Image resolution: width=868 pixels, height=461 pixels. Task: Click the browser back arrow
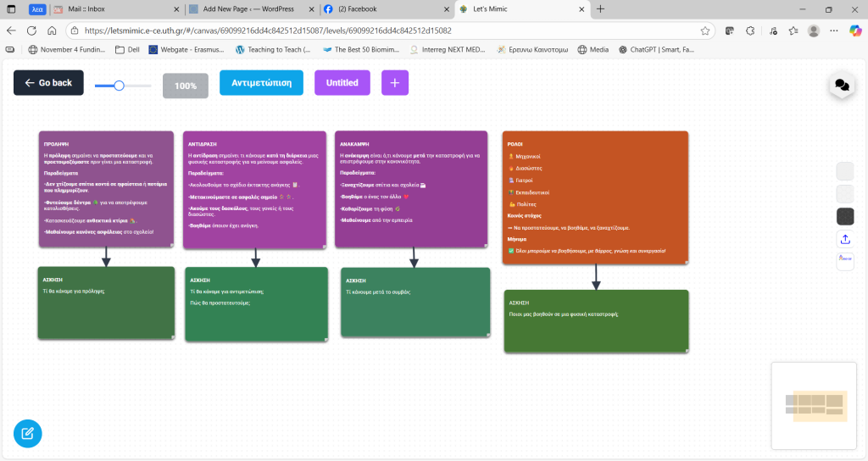[11, 31]
